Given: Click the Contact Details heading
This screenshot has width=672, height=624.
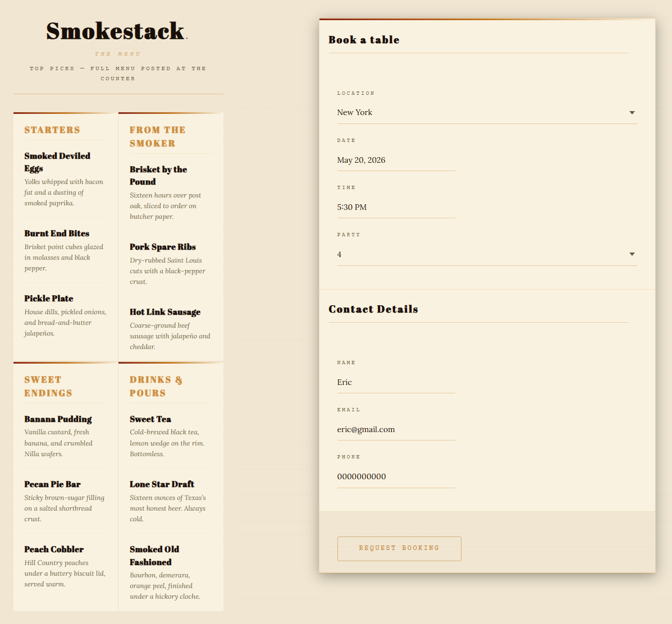Looking at the screenshot, I should (373, 309).
